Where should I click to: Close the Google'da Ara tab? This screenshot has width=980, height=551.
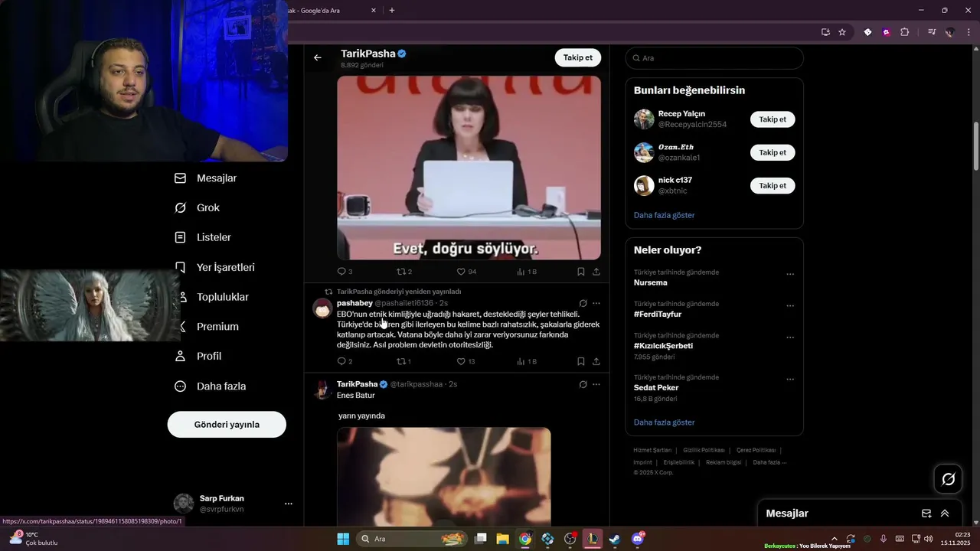point(374,10)
